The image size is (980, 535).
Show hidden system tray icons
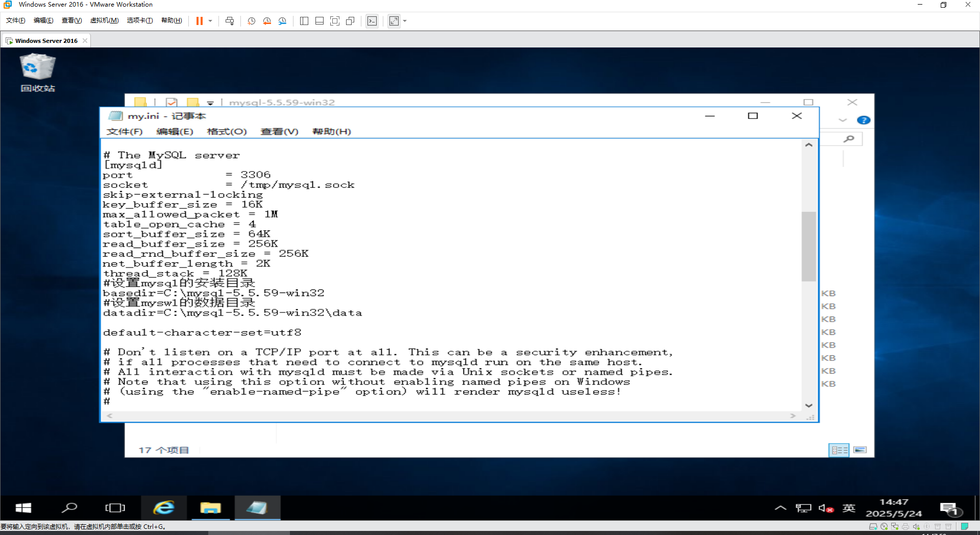tap(780, 507)
